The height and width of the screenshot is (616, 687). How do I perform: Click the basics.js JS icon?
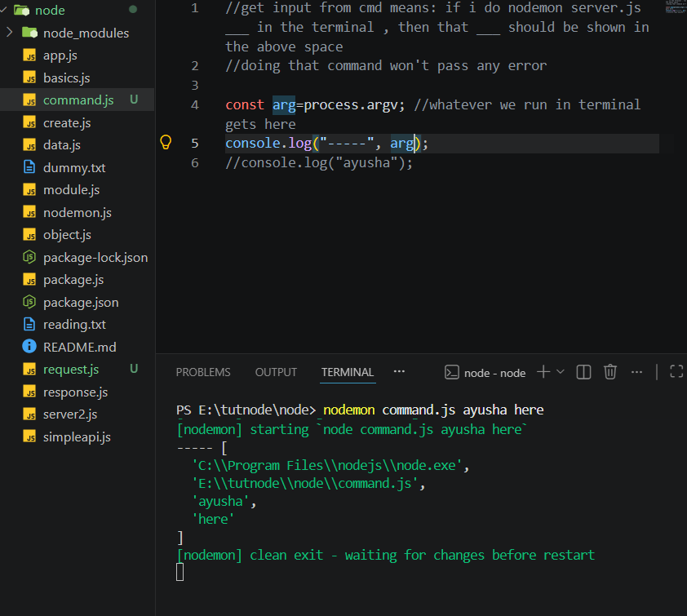[x=30, y=78]
